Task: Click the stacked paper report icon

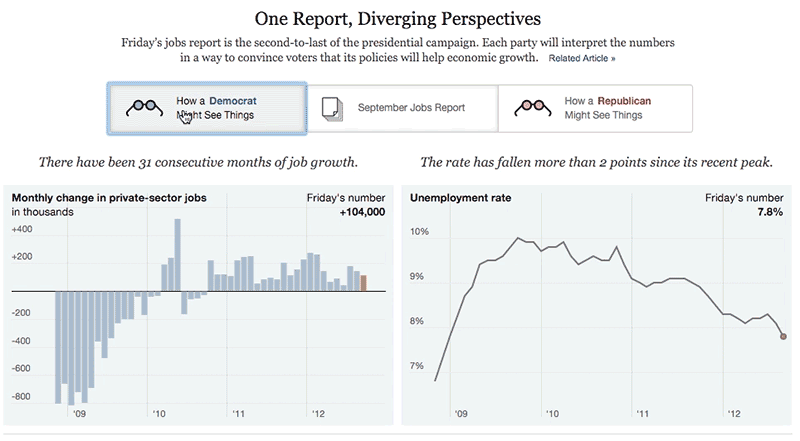Action: (x=332, y=109)
